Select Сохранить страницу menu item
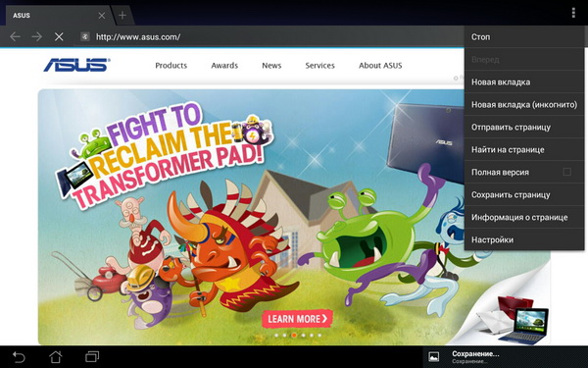 tap(524, 194)
